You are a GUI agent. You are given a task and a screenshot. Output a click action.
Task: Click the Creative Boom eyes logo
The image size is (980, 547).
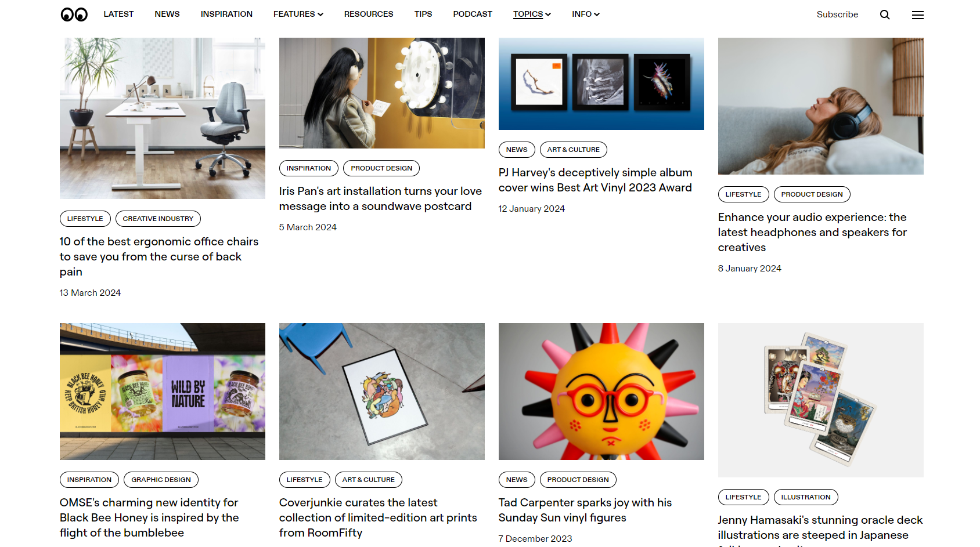[74, 15]
